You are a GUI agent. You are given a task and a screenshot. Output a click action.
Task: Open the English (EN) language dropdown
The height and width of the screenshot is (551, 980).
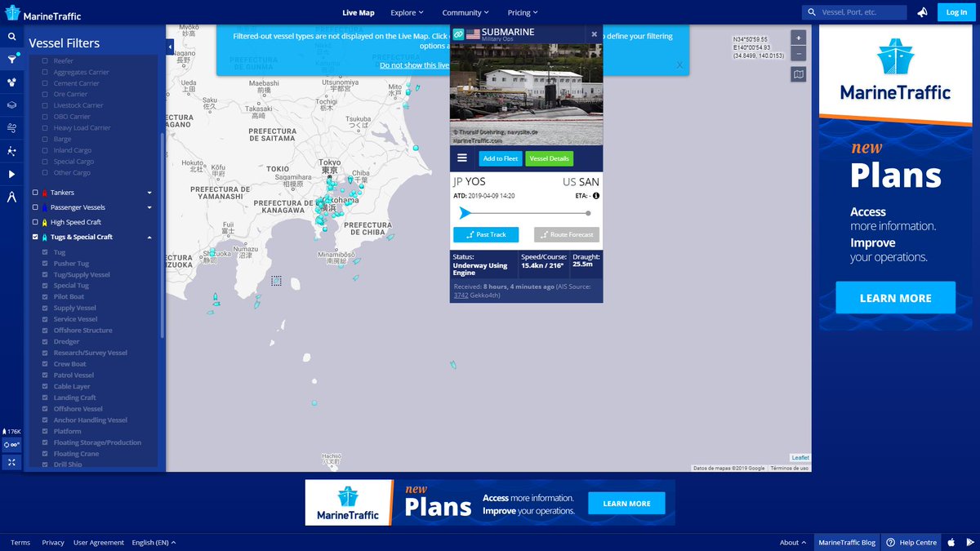point(154,542)
